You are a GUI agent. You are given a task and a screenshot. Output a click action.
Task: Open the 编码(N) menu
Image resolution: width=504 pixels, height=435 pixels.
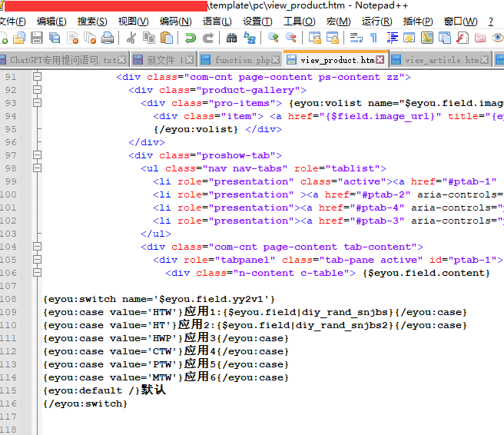[175, 22]
